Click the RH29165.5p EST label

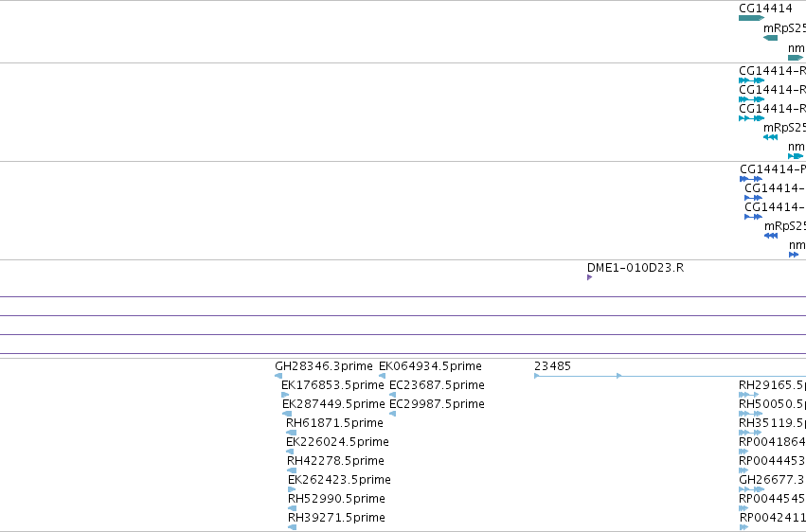click(x=772, y=385)
